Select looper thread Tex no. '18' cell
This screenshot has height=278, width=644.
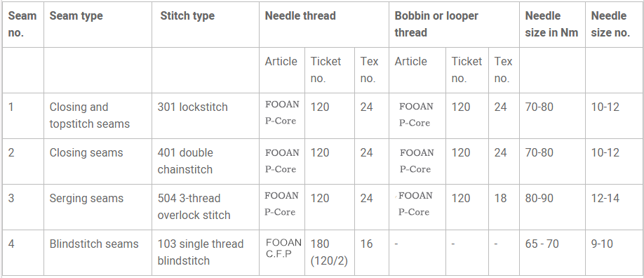click(x=504, y=207)
